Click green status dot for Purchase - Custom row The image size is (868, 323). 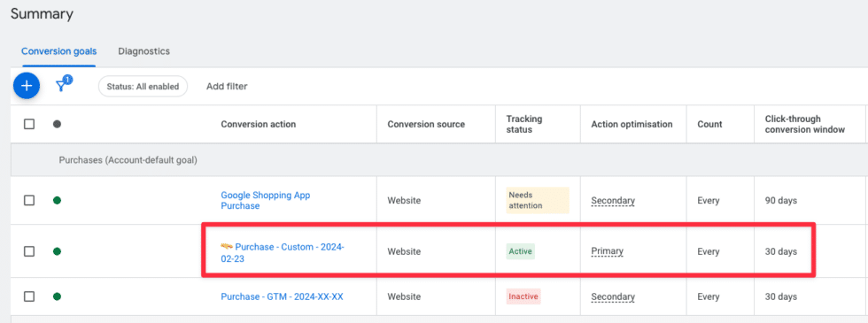[x=57, y=251]
